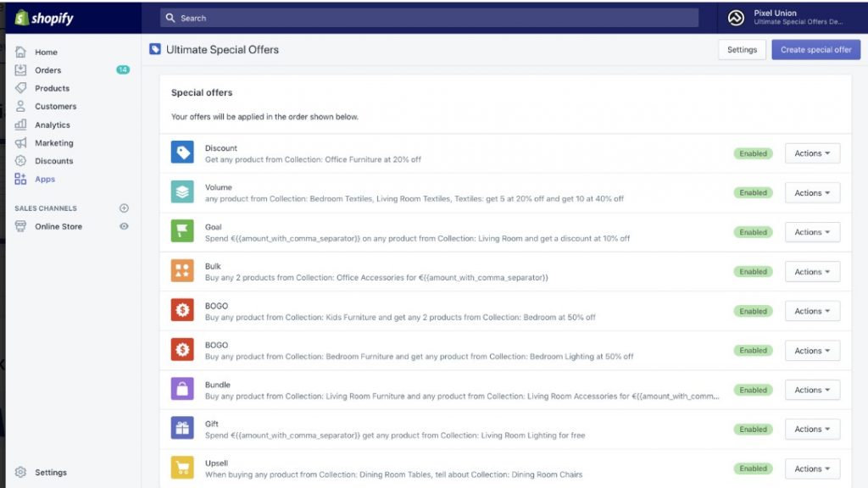Click the Online Store storefront icon

click(x=20, y=226)
